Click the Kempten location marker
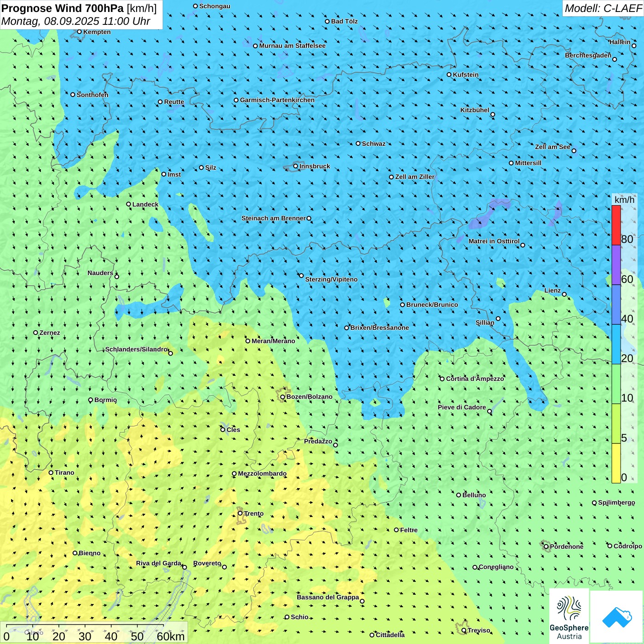Screen dimensions: 644x644 tap(79, 32)
